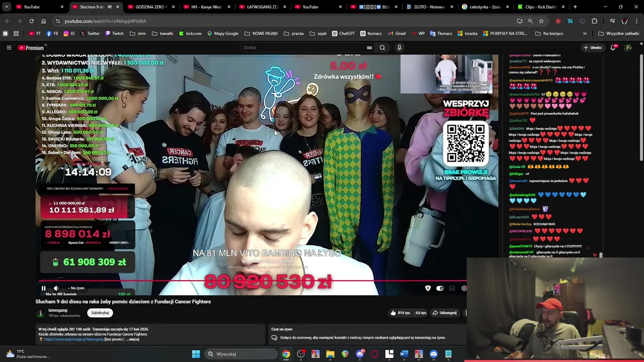Screen dimensions: 644x362
Task: Open YouTube notifications bell
Action: (613, 48)
